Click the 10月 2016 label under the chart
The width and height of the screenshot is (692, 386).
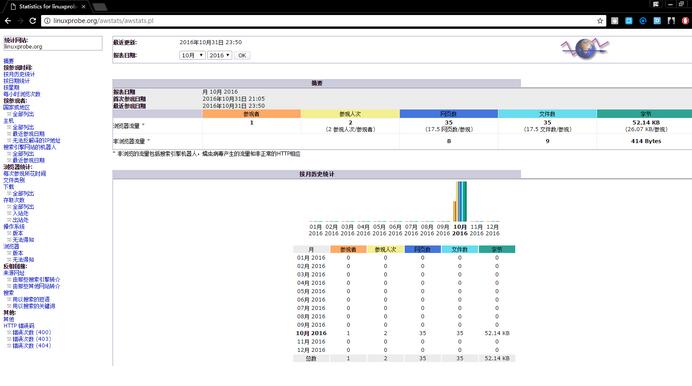click(x=460, y=230)
